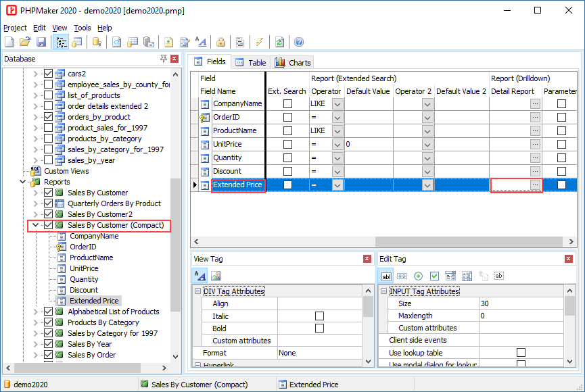Screen dimensions: 585x392
Task: Click the Save project toolbar icon
Action: coord(41,42)
